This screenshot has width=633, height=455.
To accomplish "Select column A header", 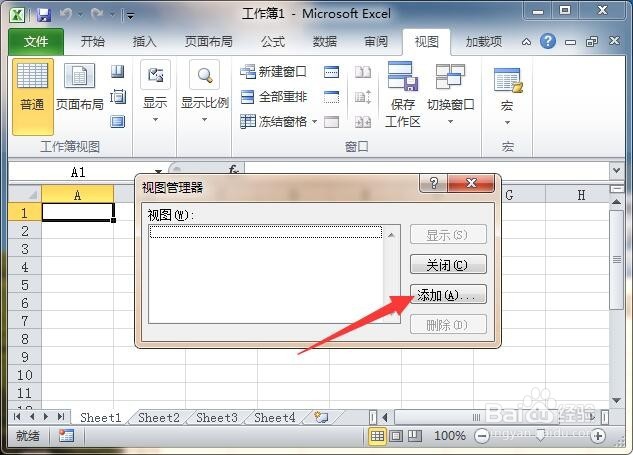I will pyautogui.click(x=78, y=195).
